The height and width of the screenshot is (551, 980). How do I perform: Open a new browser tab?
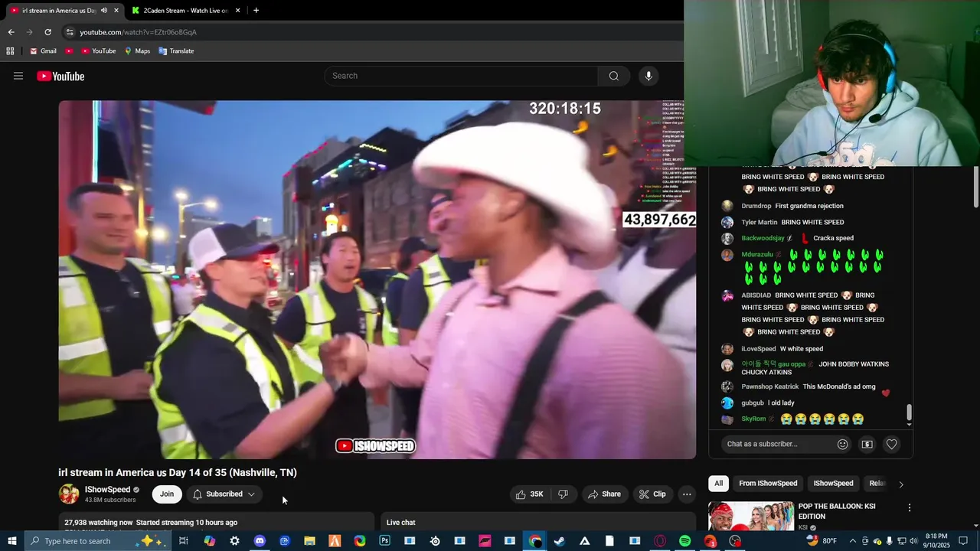256,11
